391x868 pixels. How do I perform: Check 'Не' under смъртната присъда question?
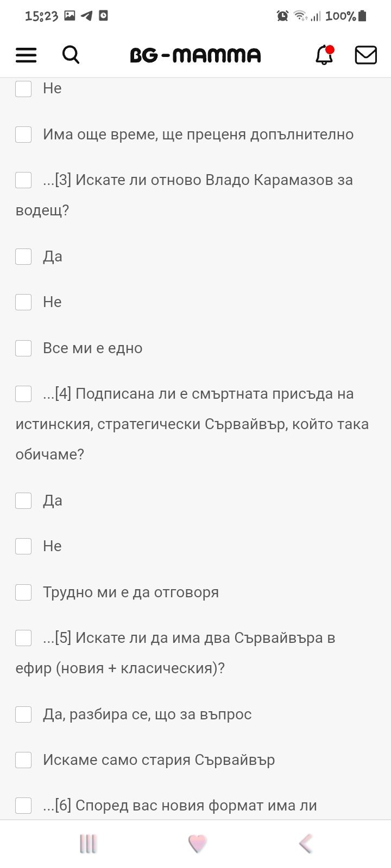click(x=23, y=546)
